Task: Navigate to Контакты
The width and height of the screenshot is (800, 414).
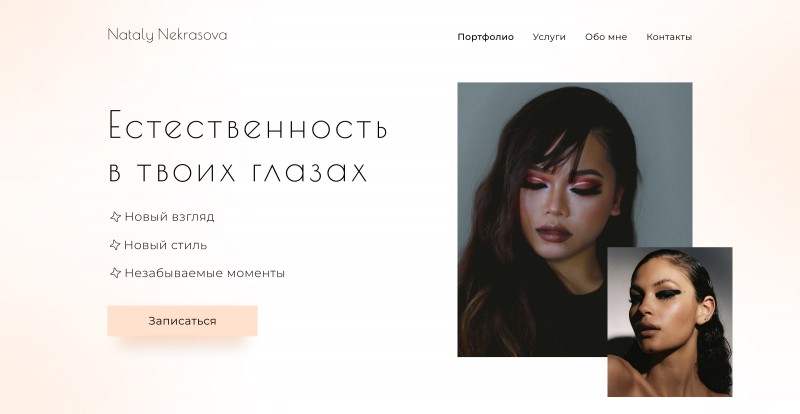Action: 669,37
